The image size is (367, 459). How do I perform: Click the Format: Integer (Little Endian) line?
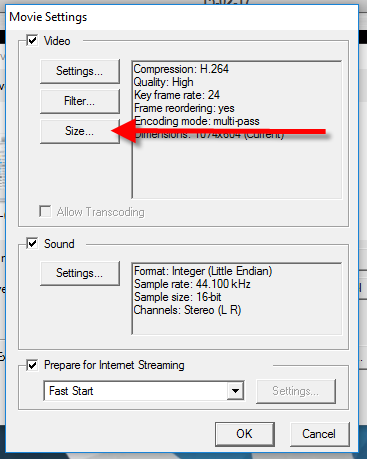click(x=203, y=271)
